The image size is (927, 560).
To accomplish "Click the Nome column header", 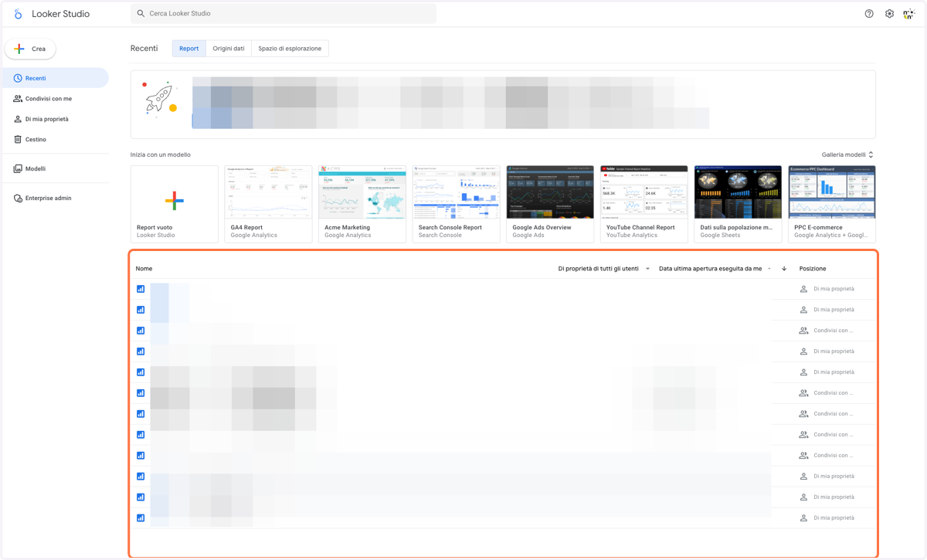I will point(144,269).
